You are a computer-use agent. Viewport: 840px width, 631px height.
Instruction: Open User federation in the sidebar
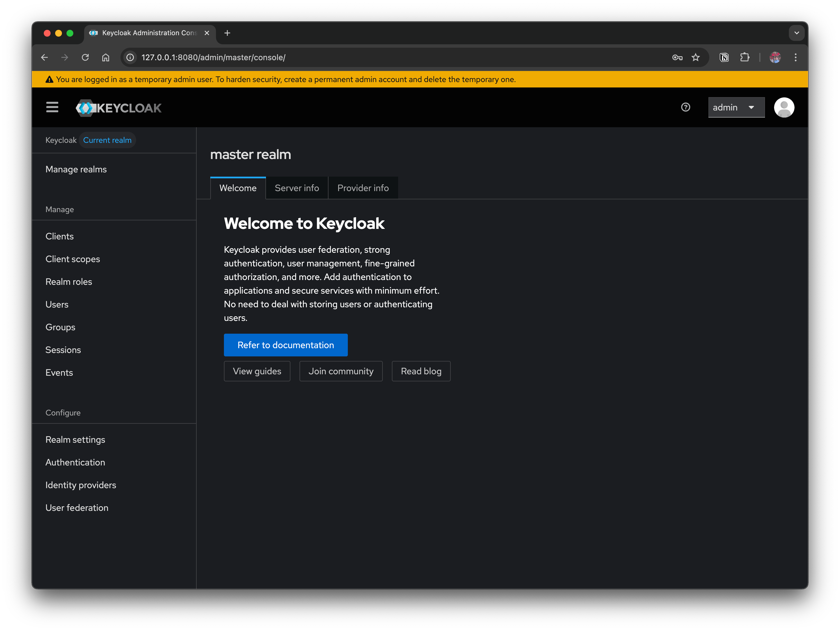coord(114,508)
